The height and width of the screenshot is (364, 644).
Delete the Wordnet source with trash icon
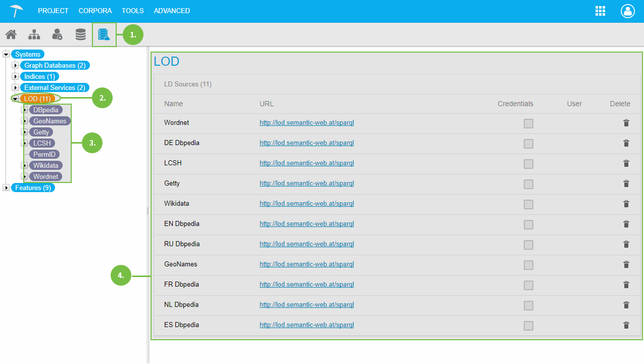[626, 123]
